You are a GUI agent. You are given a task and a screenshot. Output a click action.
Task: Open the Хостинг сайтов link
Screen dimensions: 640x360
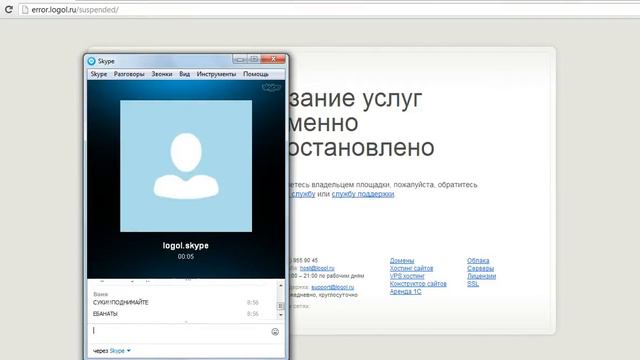(411, 268)
